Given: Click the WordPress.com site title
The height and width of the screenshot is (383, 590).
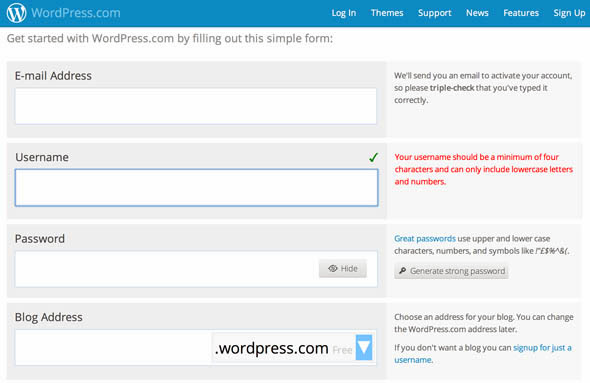Looking at the screenshot, I should point(76,13).
